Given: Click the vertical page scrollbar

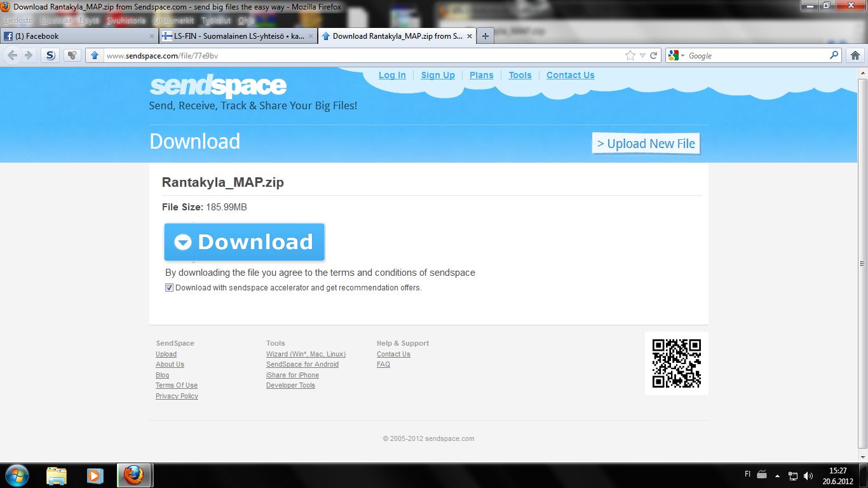Looking at the screenshot, I should point(862,264).
